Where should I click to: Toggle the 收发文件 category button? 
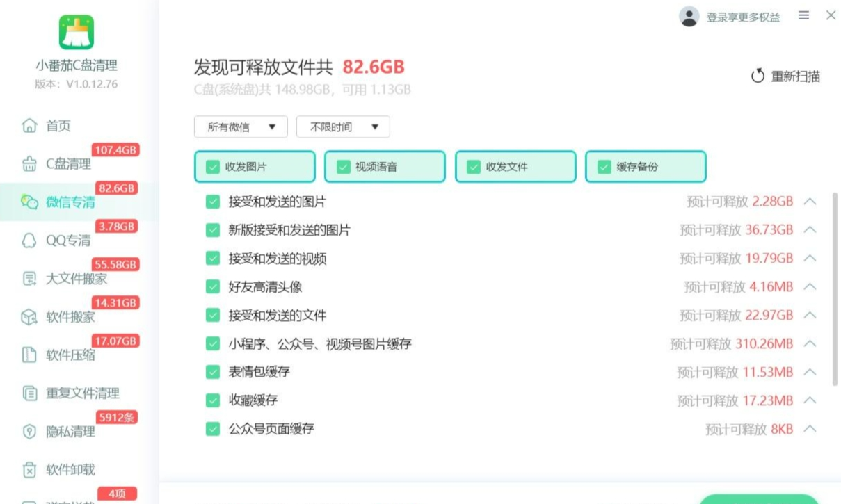[515, 167]
